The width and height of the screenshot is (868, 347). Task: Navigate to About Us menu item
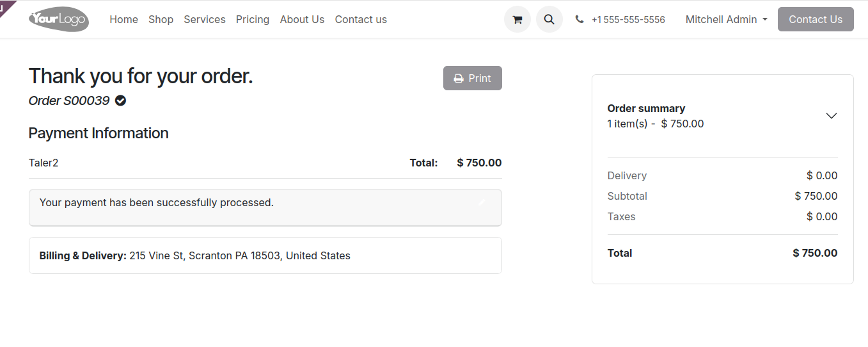tap(302, 19)
